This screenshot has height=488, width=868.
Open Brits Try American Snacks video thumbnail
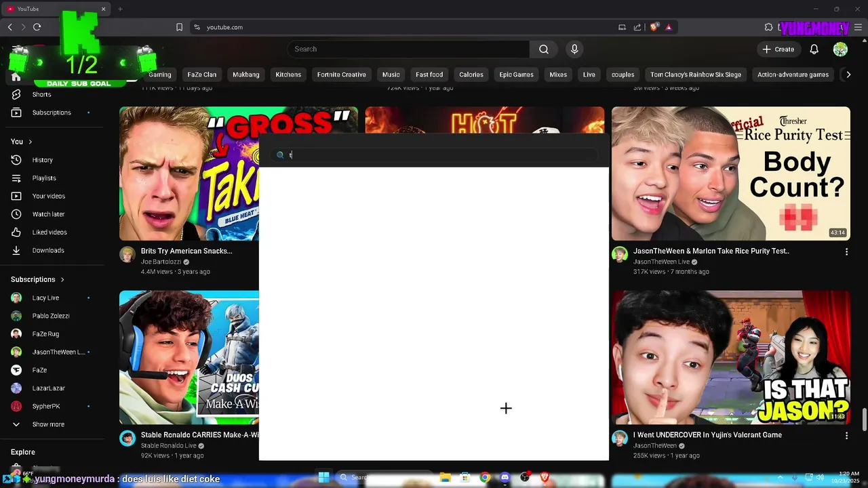[x=189, y=174]
